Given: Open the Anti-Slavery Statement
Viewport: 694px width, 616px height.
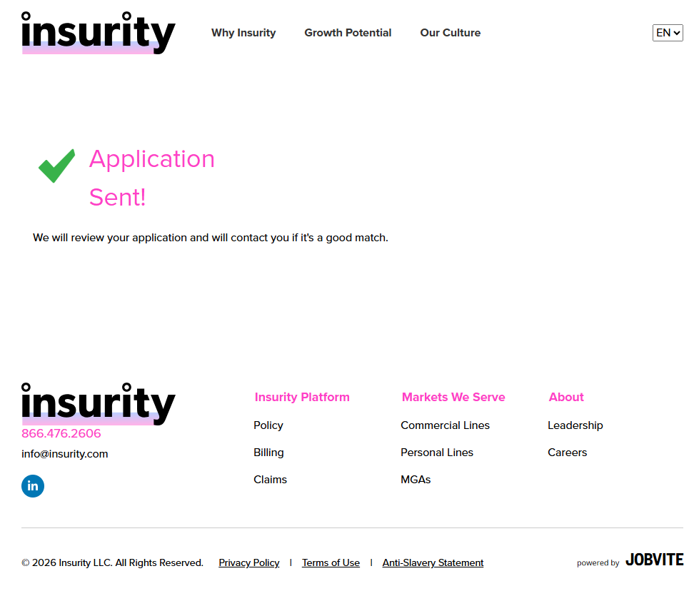Looking at the screenshot, I should click(433, 563).
